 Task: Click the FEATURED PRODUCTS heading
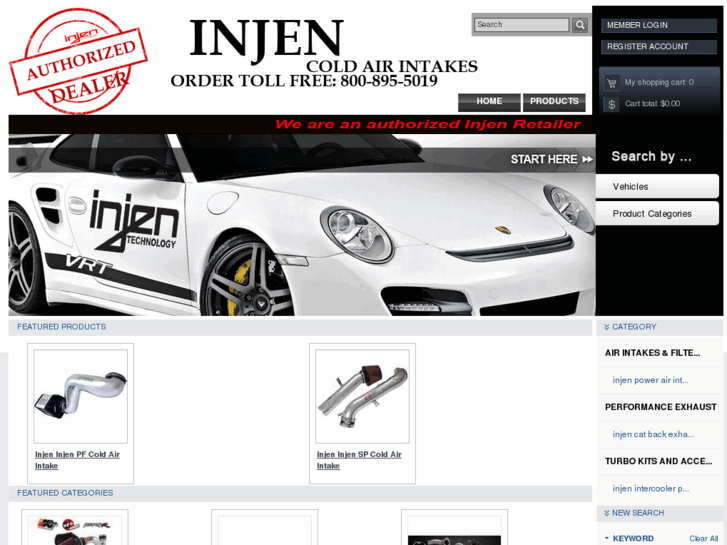point(62,327)
